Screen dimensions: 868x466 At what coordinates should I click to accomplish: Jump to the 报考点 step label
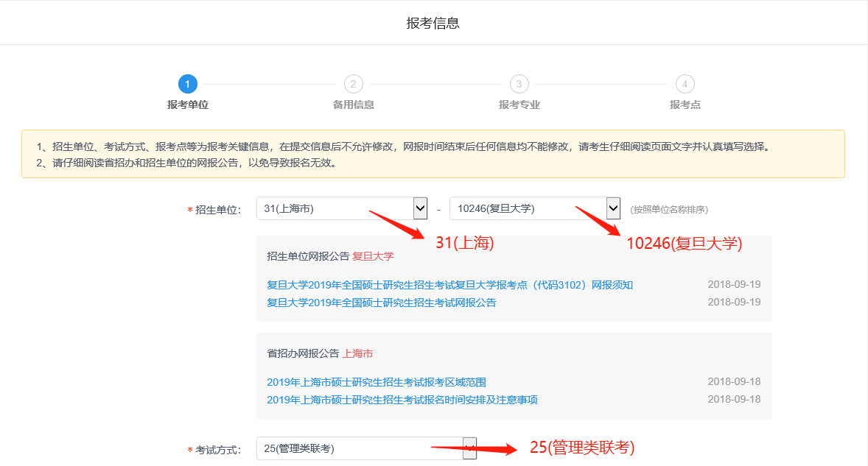coord(685,105)
